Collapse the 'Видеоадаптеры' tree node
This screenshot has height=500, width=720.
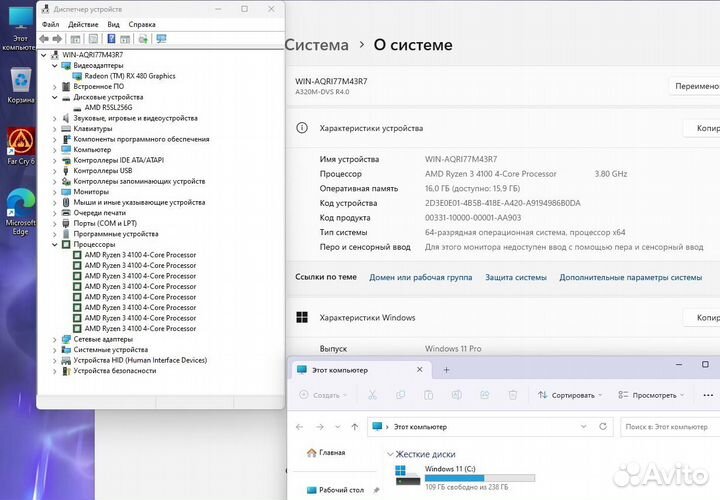[55, 66]
